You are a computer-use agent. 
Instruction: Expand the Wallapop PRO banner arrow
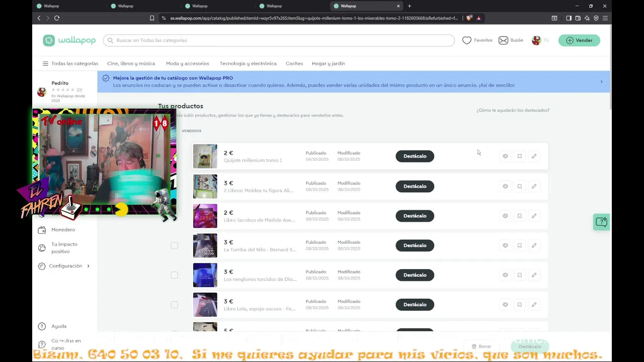coord(601,81)
